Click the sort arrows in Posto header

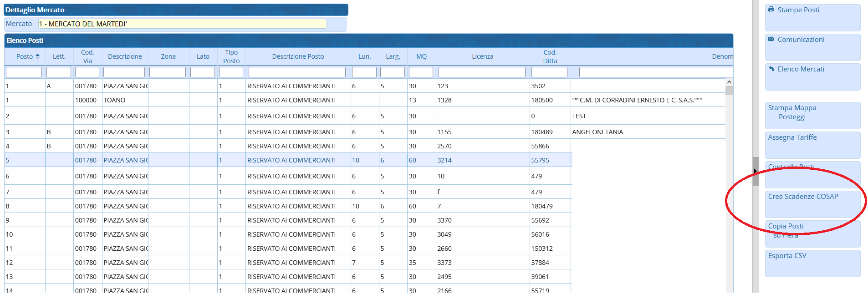point(37,56)
